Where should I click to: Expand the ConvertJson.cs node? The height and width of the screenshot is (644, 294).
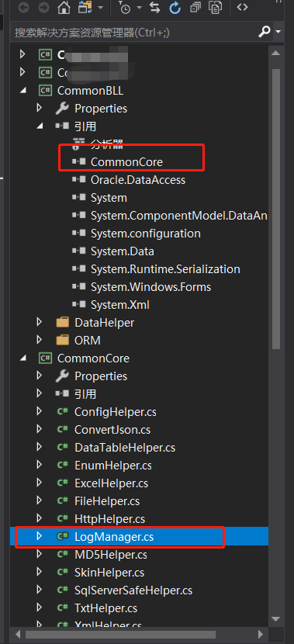point(40,429)
